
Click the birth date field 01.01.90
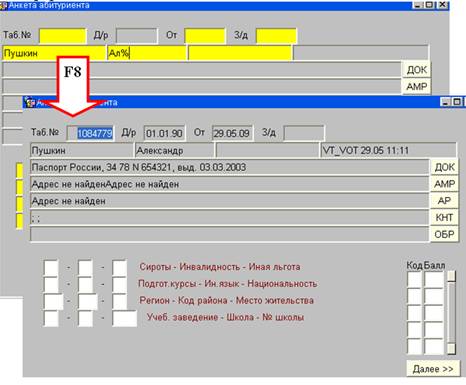[164, 133]
